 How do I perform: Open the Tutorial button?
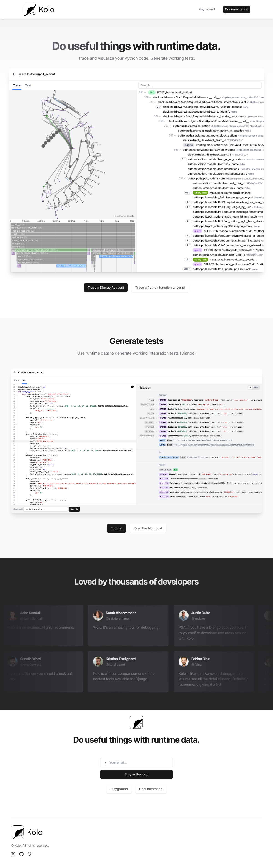tap(117, 528)
